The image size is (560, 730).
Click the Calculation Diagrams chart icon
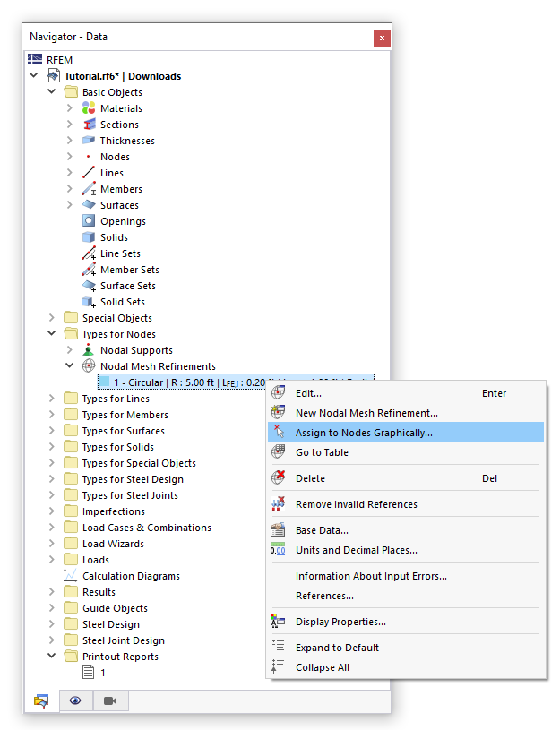[x=71, y=575]
